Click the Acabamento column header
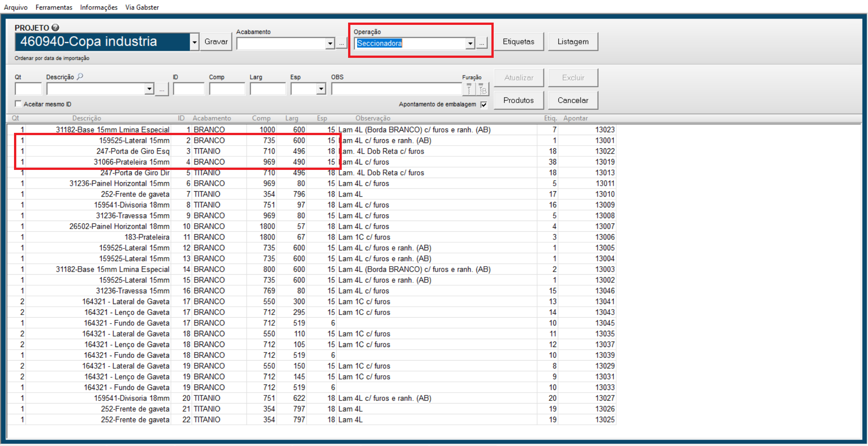The width and height of the screenshot is (868, 446). (x=212, y=118)
